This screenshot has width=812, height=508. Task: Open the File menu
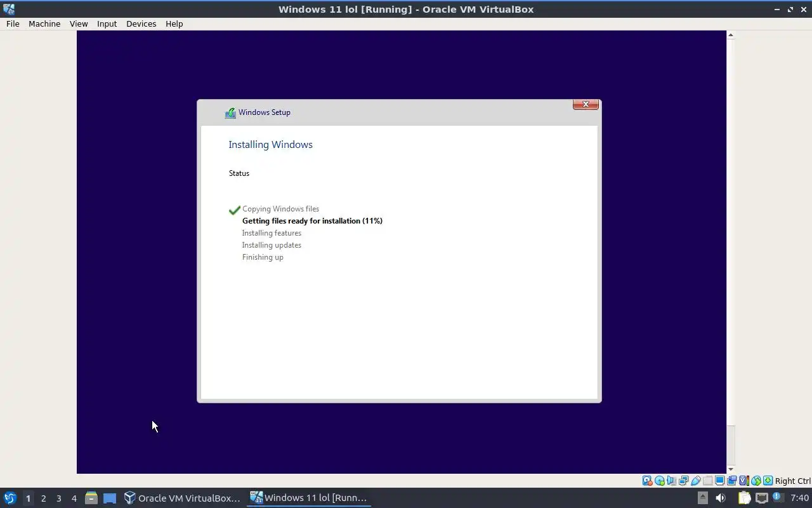(x=13, y=23)
